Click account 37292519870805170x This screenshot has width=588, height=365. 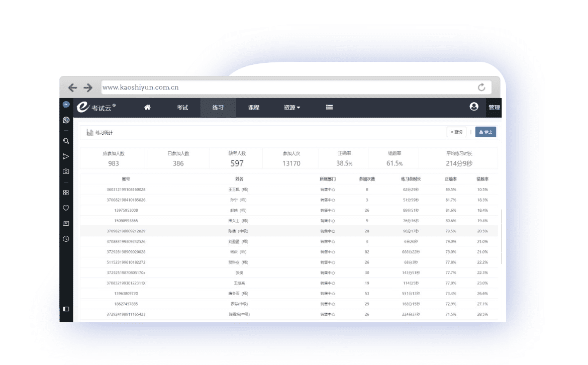click(126, 273)
